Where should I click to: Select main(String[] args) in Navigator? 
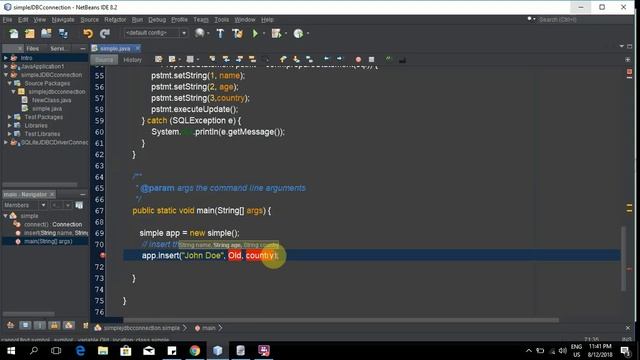(48, 242)
